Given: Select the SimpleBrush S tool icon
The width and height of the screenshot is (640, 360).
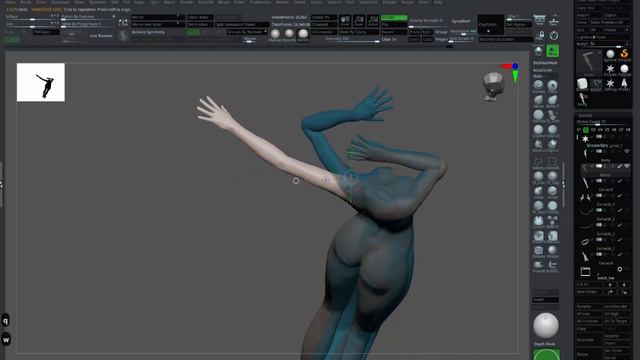Looking at the screenshot, I should (x=624, y=55).
